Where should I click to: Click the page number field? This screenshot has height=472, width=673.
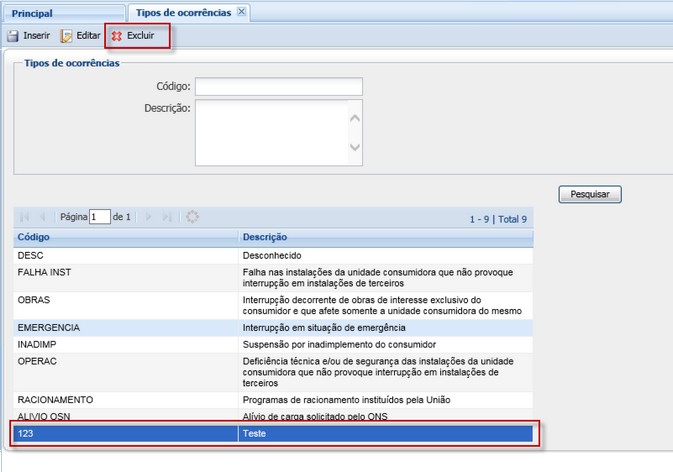[99, 217]
